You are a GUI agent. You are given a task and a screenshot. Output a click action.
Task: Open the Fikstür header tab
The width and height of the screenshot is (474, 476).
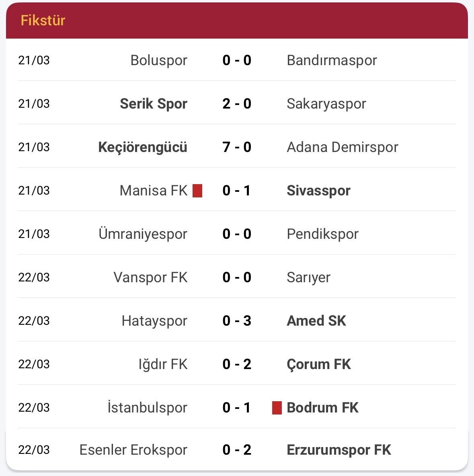[x=43, y=21]
